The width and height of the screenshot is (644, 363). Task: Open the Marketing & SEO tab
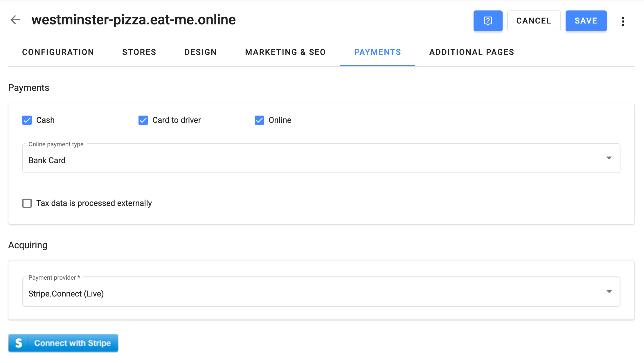click(285, 52)
